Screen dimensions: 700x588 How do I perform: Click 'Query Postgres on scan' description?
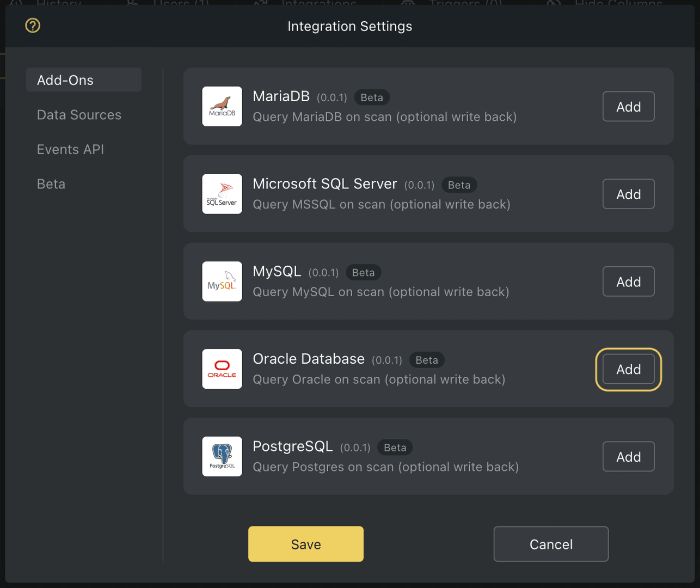[x=386, y=467]
